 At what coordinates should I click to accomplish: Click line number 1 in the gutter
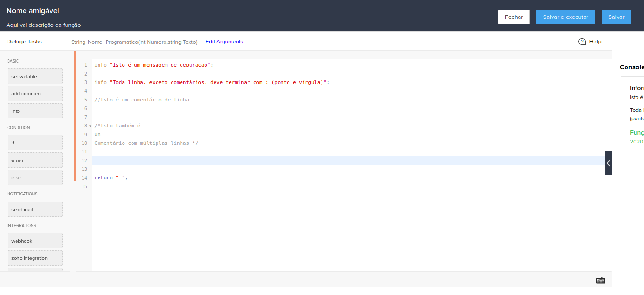(x=86, y=65)
